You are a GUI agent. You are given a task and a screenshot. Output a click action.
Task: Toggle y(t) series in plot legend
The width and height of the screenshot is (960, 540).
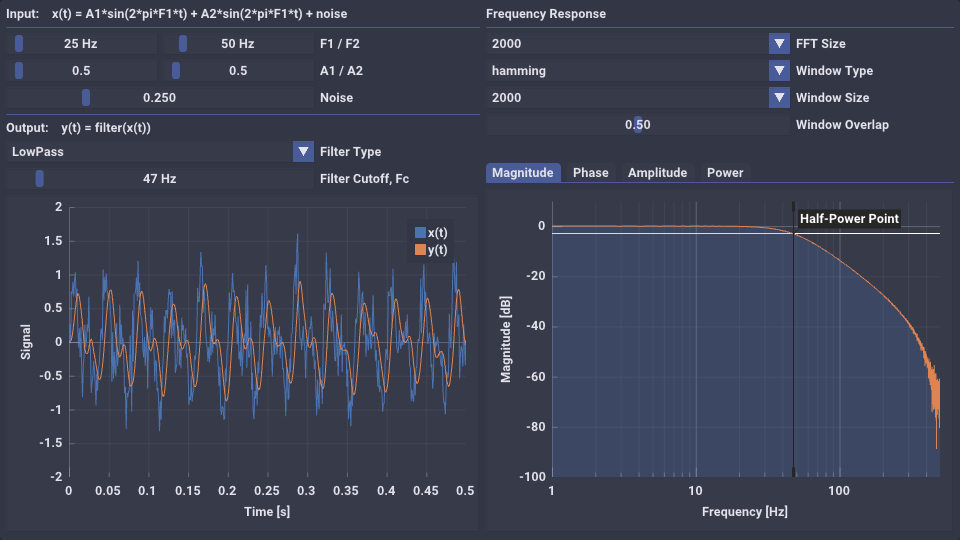[x=431, y=250]
